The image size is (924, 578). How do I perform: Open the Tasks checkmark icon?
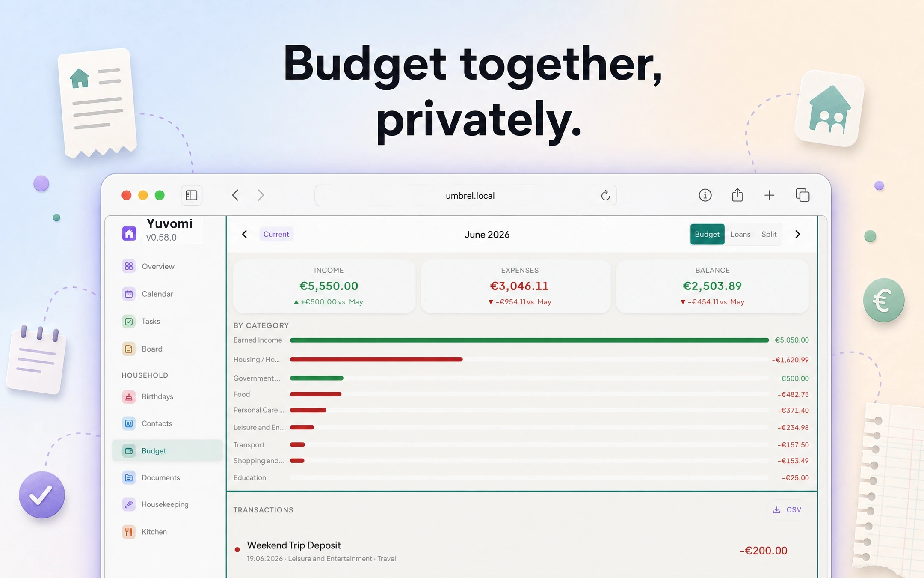(x=129, y=321)
